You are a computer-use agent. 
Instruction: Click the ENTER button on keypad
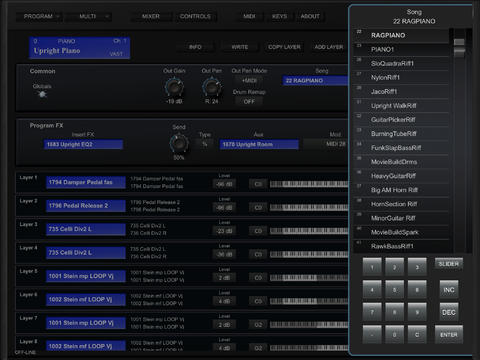(449, 334)
